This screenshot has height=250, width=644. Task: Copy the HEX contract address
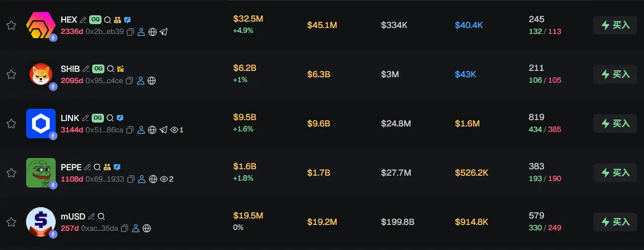[130, 31]
